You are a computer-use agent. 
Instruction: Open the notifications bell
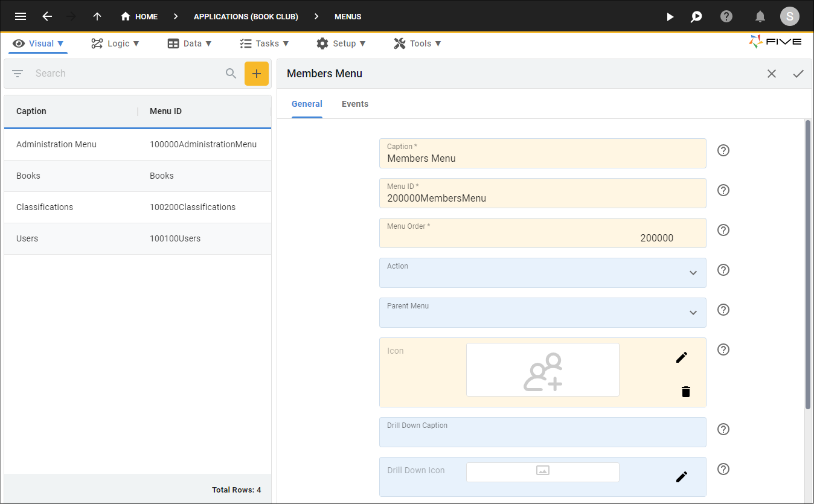pyautogui.click(x=760, y=17)
